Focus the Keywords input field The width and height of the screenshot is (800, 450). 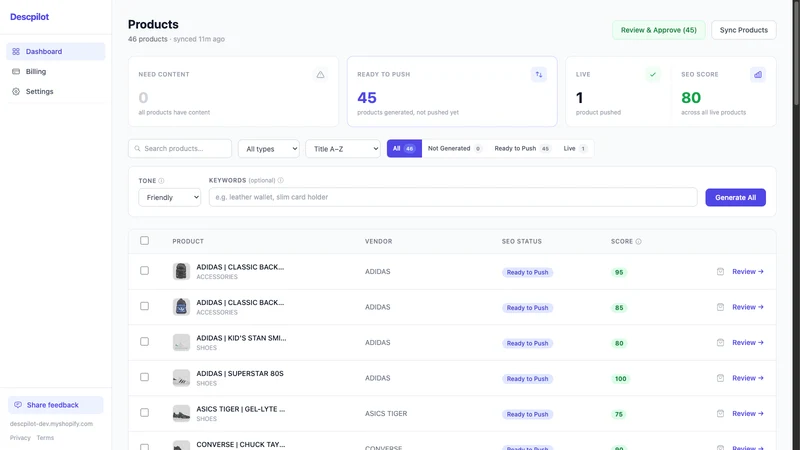pos(453,197)
